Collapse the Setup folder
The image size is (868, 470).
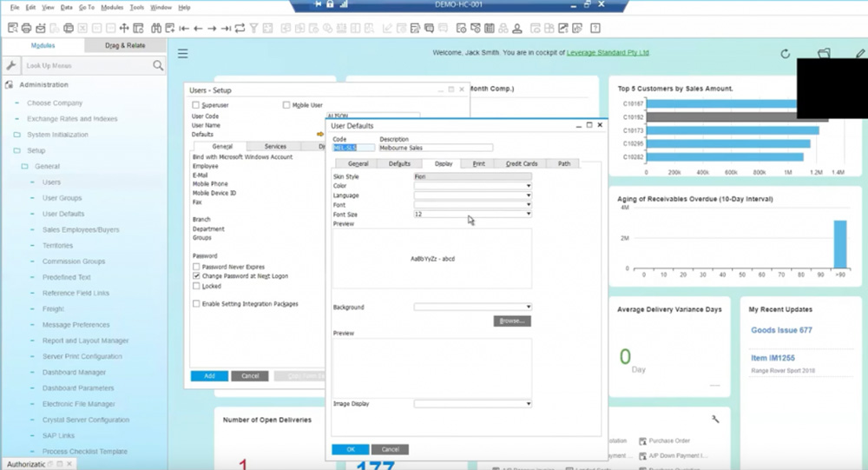tap(16, 150)
